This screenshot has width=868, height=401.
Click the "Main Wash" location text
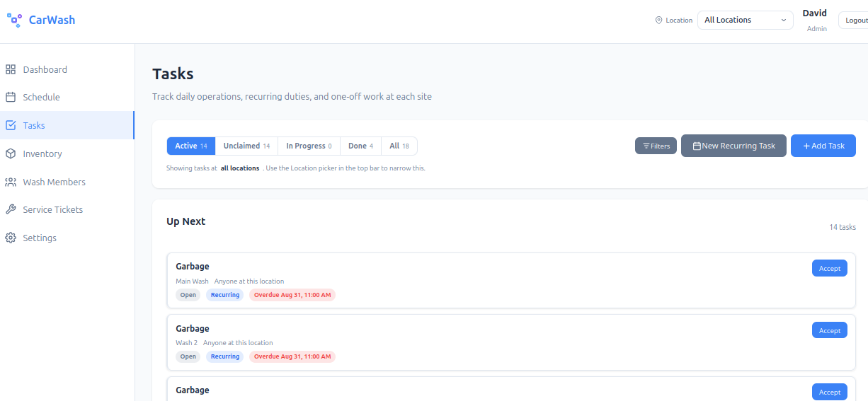coord(193,281)
